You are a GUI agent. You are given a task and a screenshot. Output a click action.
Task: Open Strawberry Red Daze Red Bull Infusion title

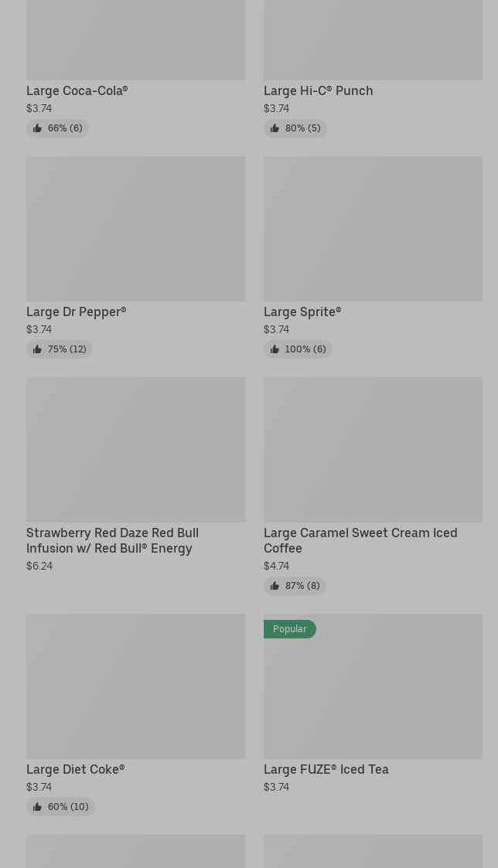tap(112, 540)
